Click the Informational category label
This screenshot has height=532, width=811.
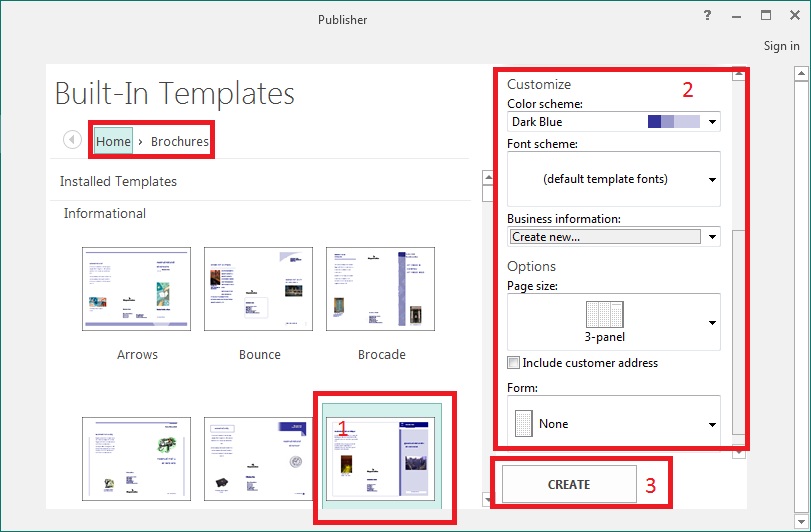click(x=104, y=214)
